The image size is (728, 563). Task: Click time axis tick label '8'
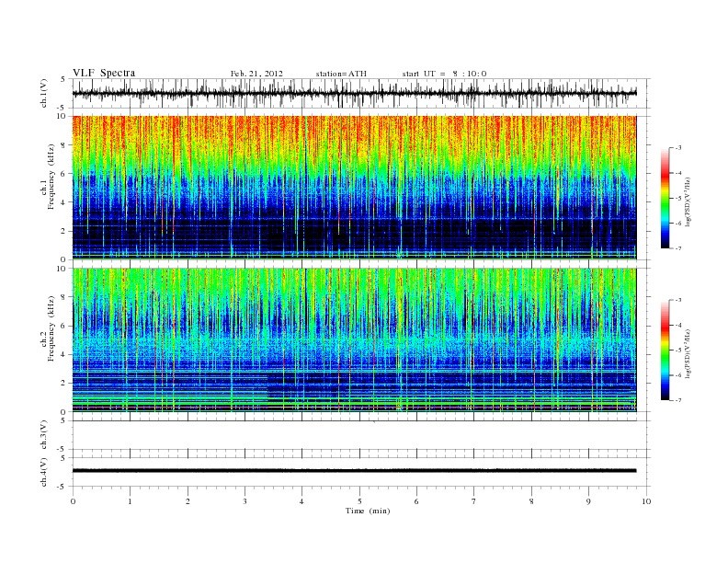click(x=531, y=501)
